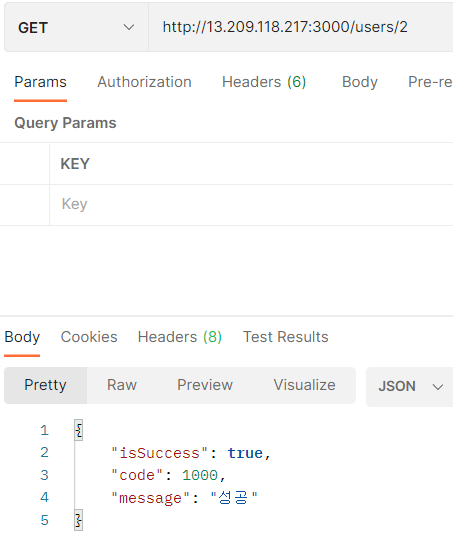Screen dimensions: 453x549
Task: Select the Pretty view button
Action: (x=46, y=385)
